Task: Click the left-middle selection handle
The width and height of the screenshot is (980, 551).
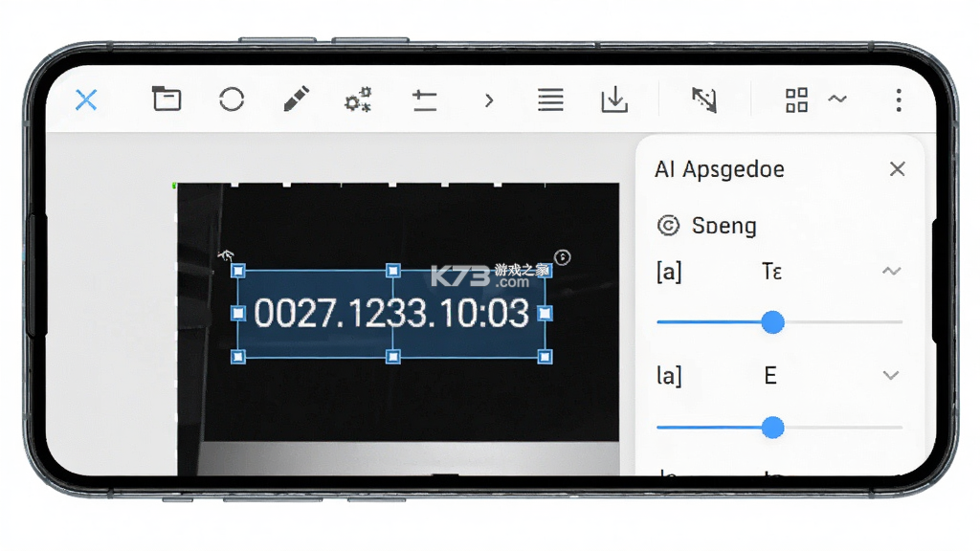Action: pyautogui.click(x=238, y=313)
